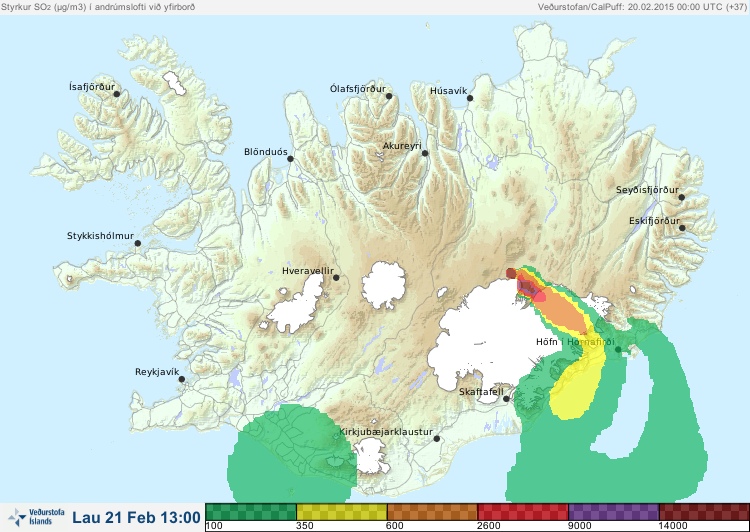Click the Reykjavík label text
The height and width of the screenshot is (532, 750).
[x=157, y=372]
